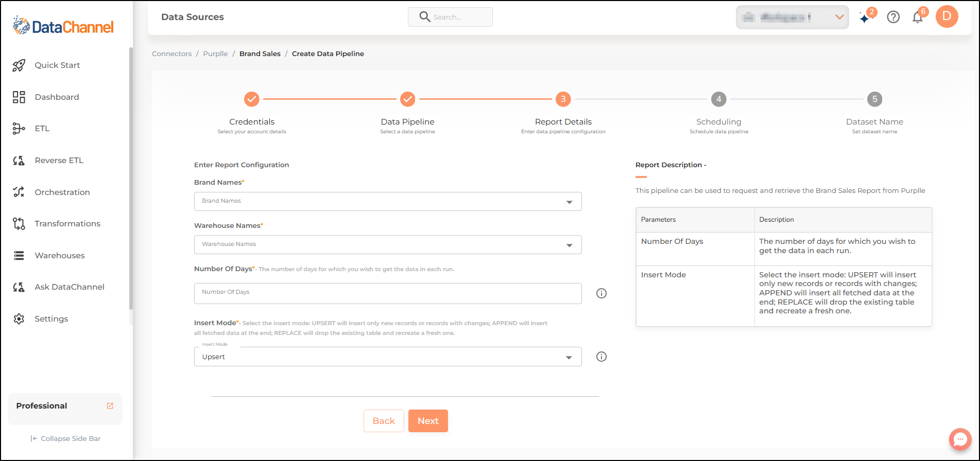Click the sidebar vertical scrollbar
980x461 pixels.
pos(131,178)
